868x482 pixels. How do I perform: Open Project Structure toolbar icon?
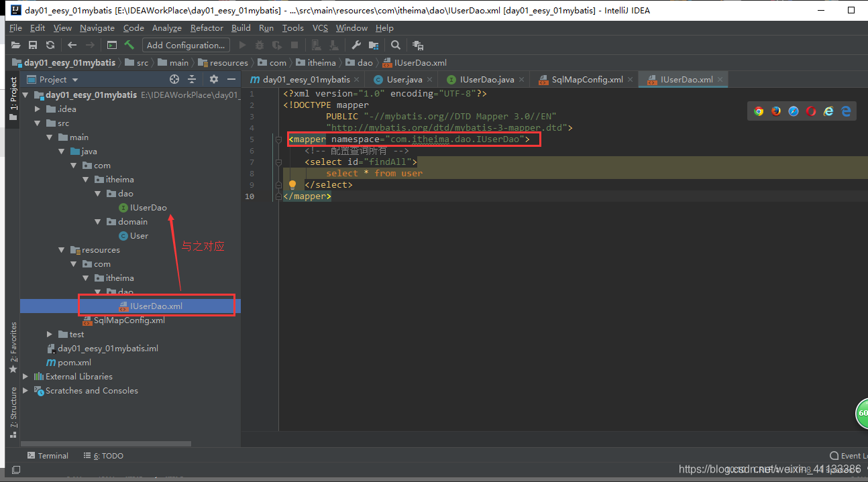(x=374, y=45)
